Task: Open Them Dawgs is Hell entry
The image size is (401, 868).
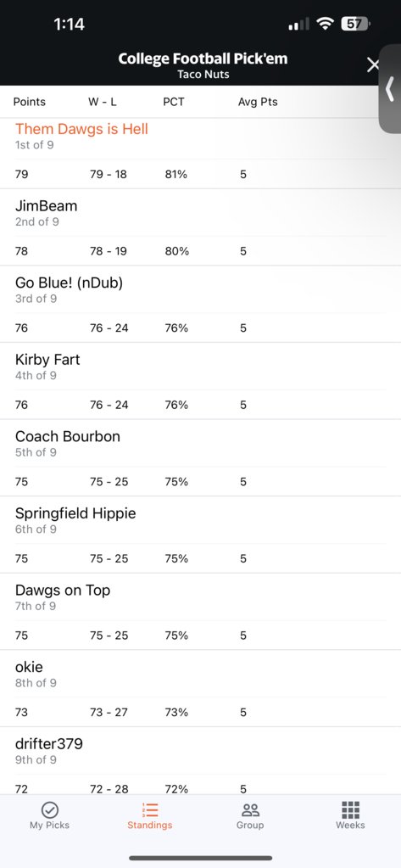Action: pos(200,154)
